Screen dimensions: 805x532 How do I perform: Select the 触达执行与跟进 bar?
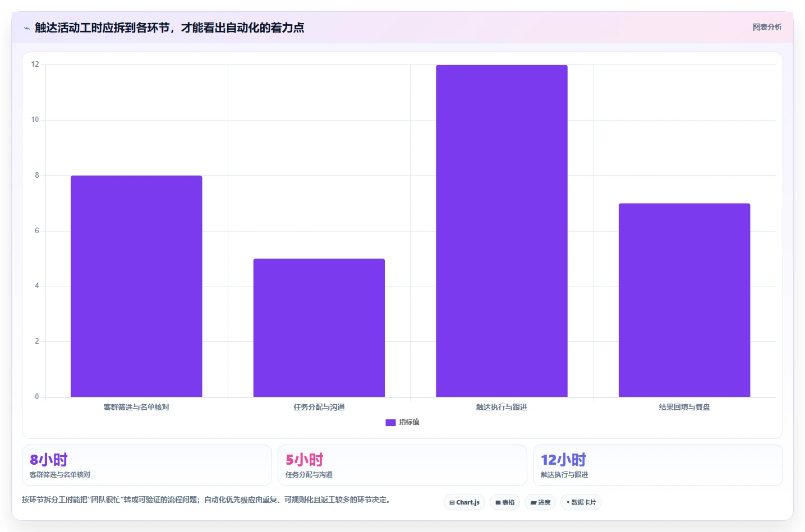502,231
